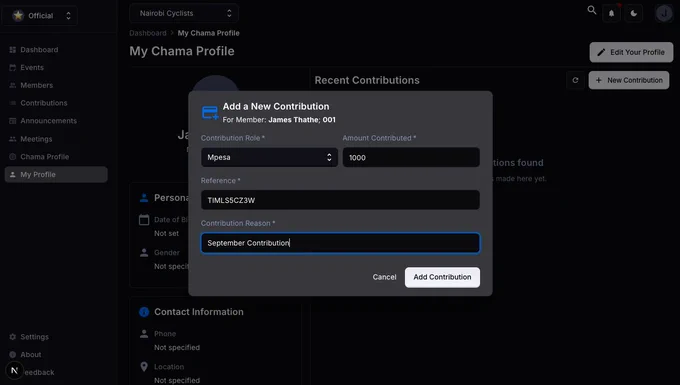Click the Personal section person icon
Viewport: 680px width, 385px height.
click(144, 198)
